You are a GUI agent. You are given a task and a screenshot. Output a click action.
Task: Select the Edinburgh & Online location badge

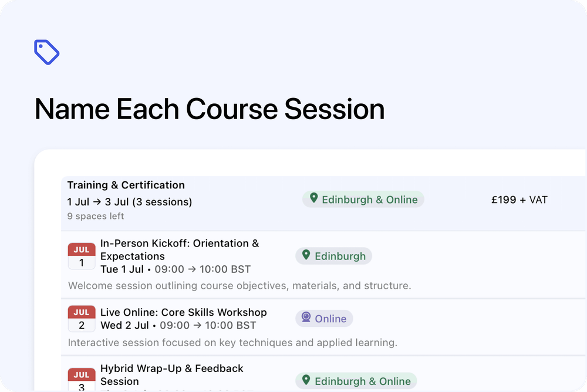tap(363, 199)
